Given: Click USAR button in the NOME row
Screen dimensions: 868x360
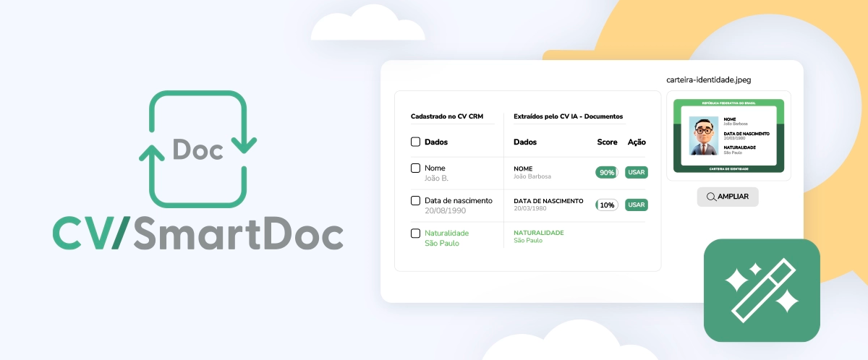Looking at the screenshot, I should (x=637, y=173).
